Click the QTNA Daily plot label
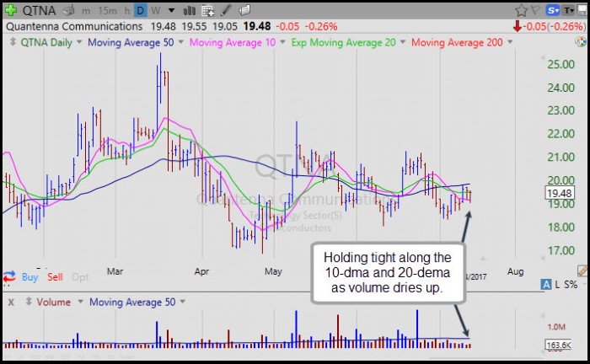 46,42
